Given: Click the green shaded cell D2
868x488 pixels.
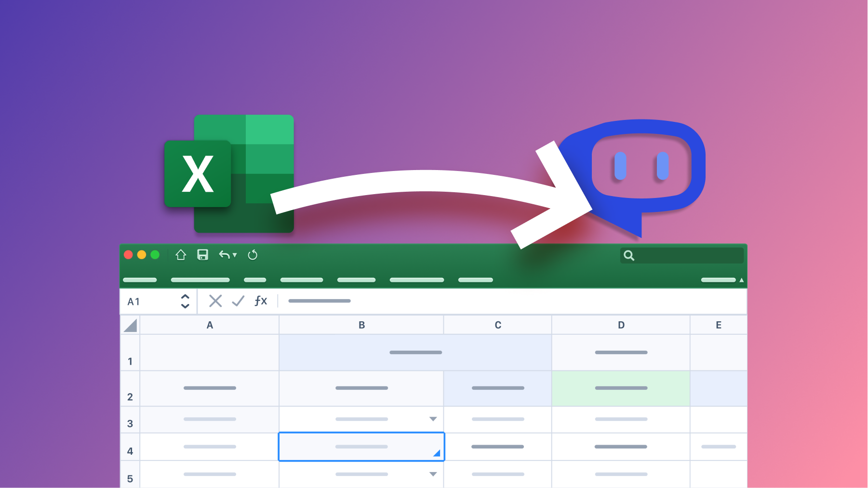Looking at the screenshot, I should tap(621, 388).
